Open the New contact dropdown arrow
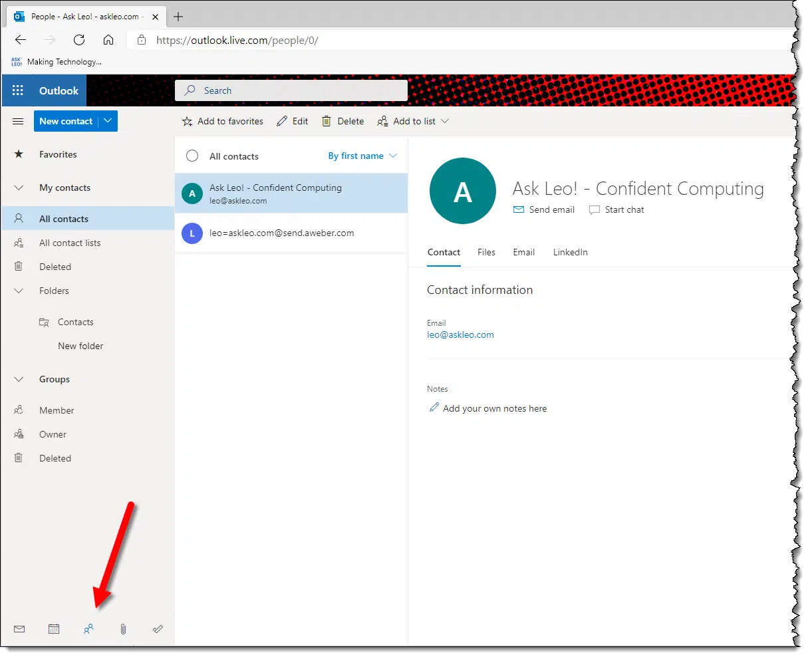This screenshot has width=812, height=657. (108, 121)
